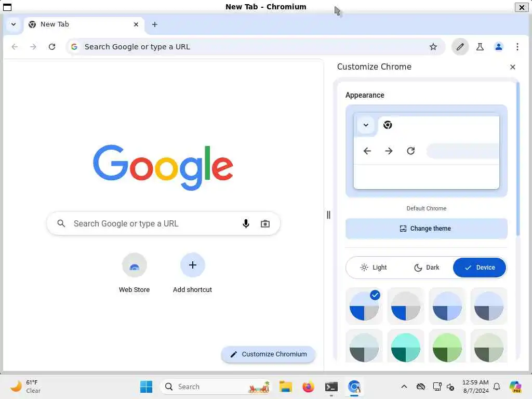Image resolution: width=532 pixels, height=399 pixels.
Task: Choose the periwinkle blue color swatch
Action: 447,306
